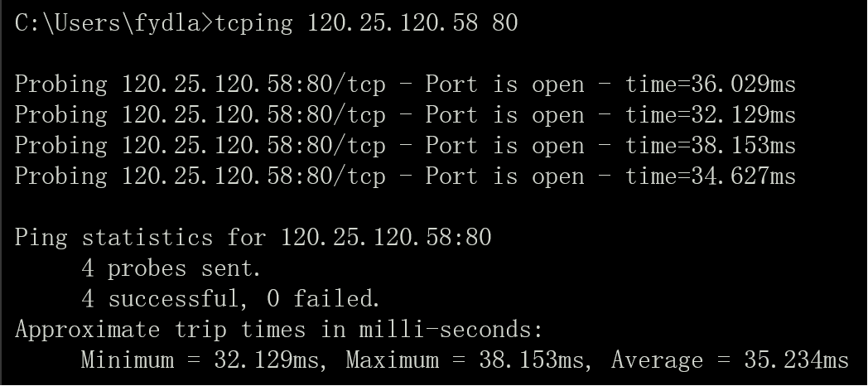This screenshot has width=868, height=386.
Task: Click the tcping command text
Action: [x=253, y=24]
